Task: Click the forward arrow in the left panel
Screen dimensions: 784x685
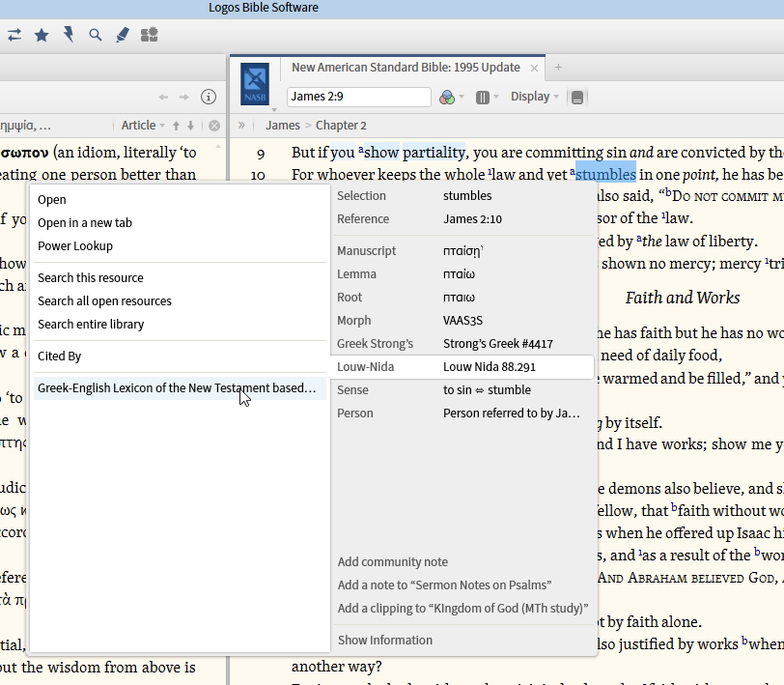Action: pyautogui.click(x=184, y=97)
